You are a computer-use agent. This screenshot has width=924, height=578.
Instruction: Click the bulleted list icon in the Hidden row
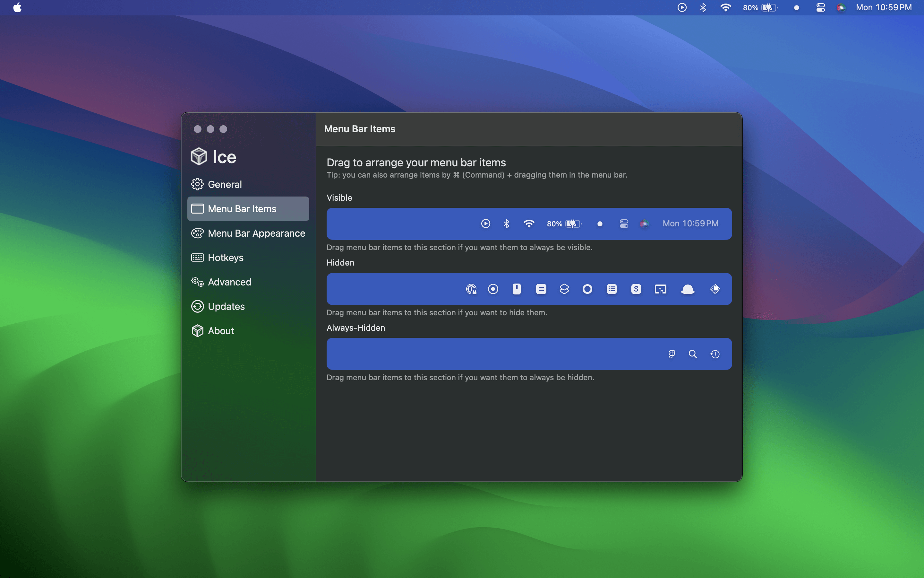tap(612, 289)
